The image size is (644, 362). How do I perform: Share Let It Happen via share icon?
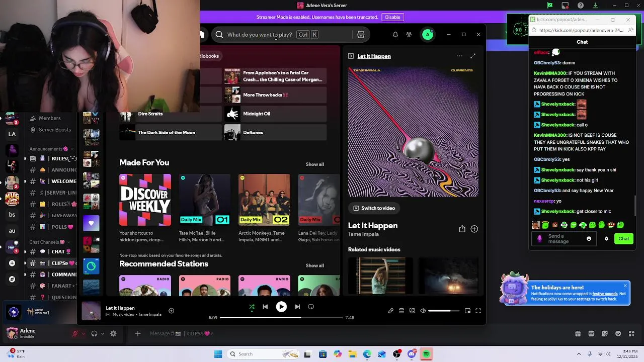[462, 229]
